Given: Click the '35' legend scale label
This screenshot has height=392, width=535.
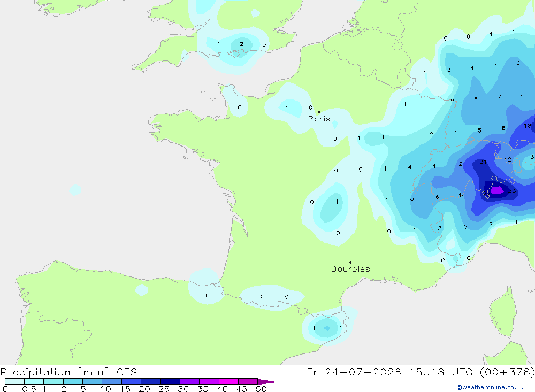Looking at the screenshot, I should click(x=203, y=389).
